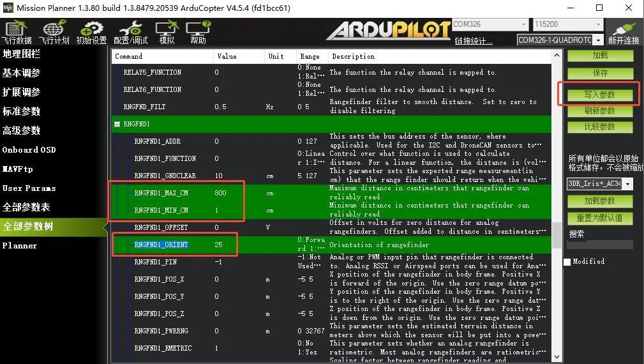Screen dimensions: 644x364
Task: Select the RNGFND1_POS_Z parameter row
Action: [333, 314]
